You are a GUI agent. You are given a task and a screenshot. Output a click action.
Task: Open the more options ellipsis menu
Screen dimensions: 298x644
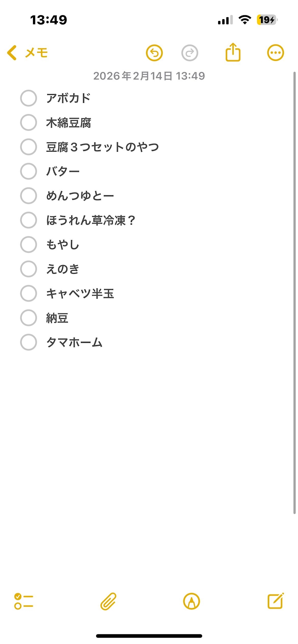276,53
